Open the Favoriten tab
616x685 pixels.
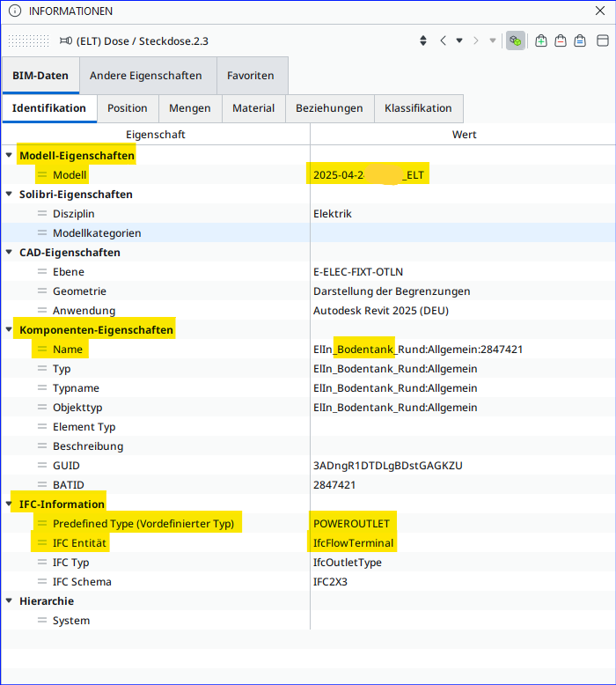tap(251, 76)
